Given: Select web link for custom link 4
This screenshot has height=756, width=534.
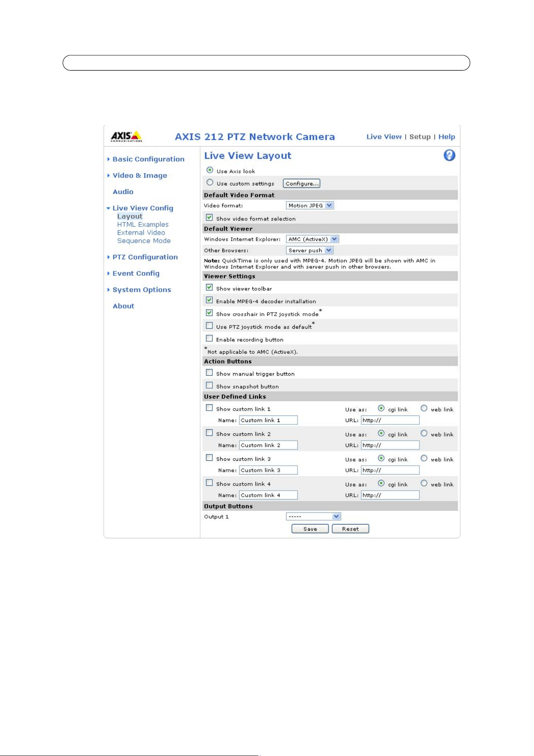Looking at the screenshot, I should click(424, 483).
